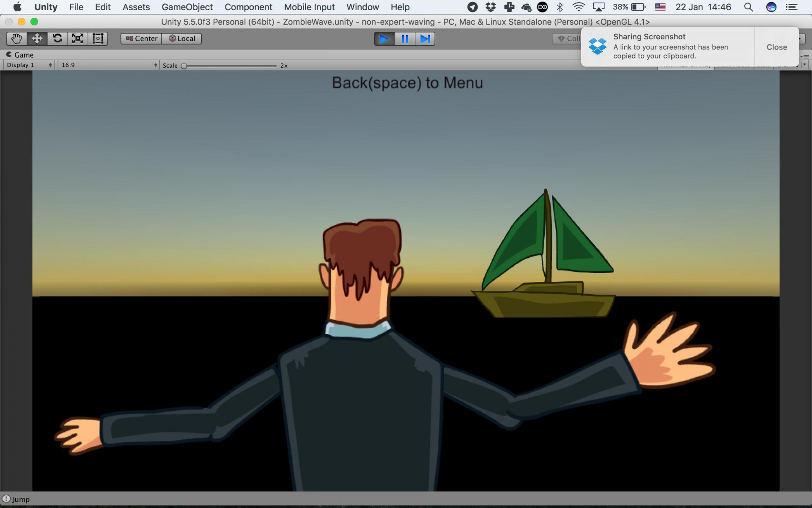Open the AirPlay display menu icon
812x508 pixels.
click(599, 7)
